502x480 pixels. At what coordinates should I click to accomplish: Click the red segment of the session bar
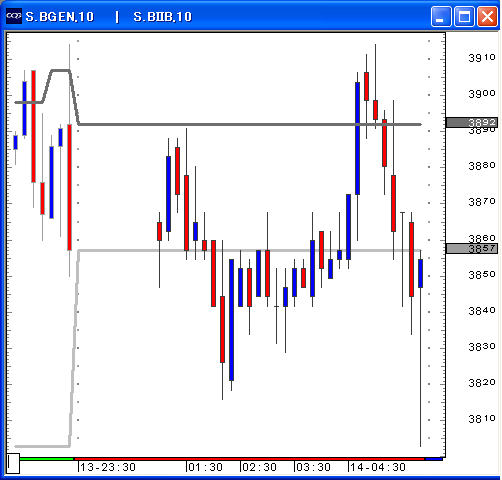click(x=249, y=459)
